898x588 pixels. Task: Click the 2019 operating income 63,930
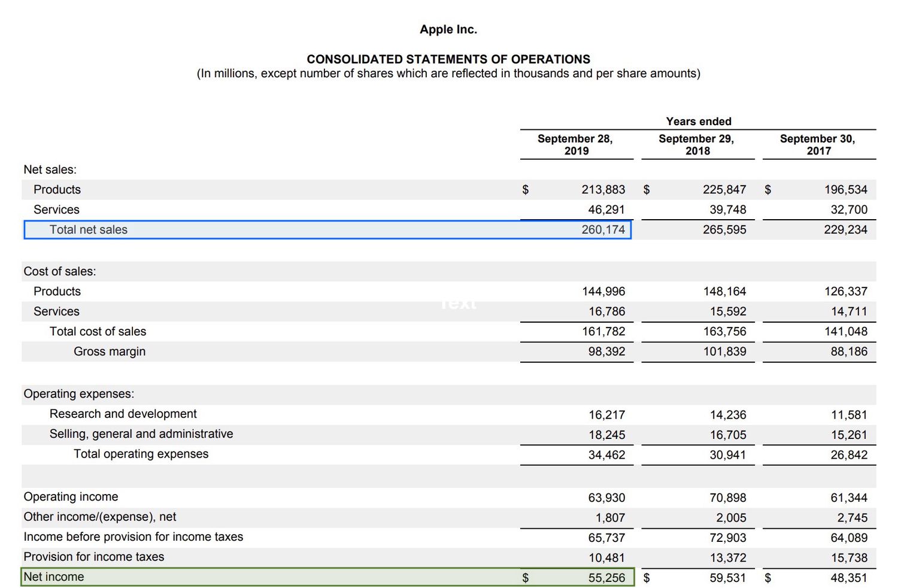click(x=606, y=498)
